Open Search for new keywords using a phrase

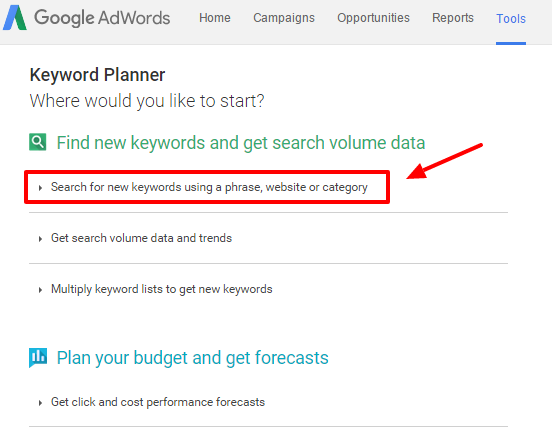point(209,187)
